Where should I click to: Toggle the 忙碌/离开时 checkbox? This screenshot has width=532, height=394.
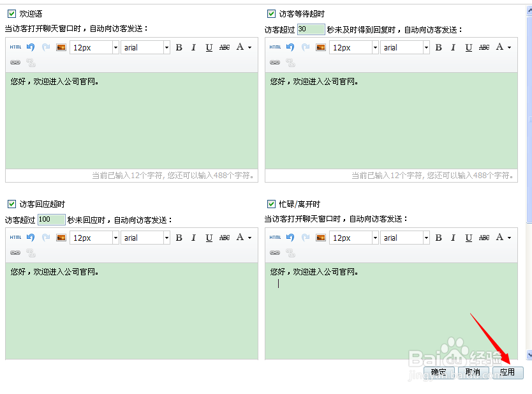tap(271, 203)
